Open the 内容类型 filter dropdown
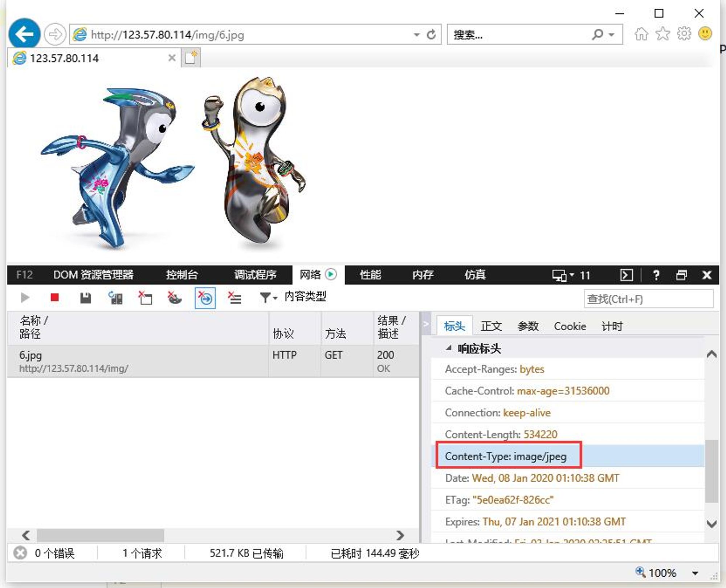 coord(293,297)
